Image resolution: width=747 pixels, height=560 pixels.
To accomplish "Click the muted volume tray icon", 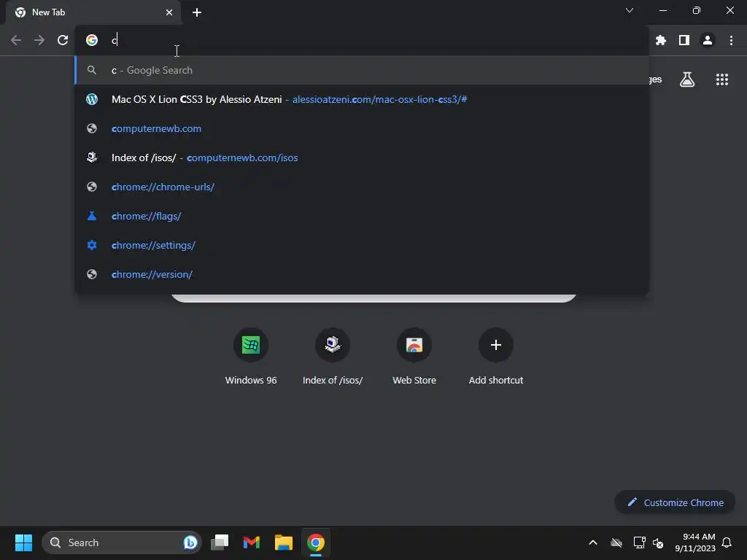I will [659, 542].
